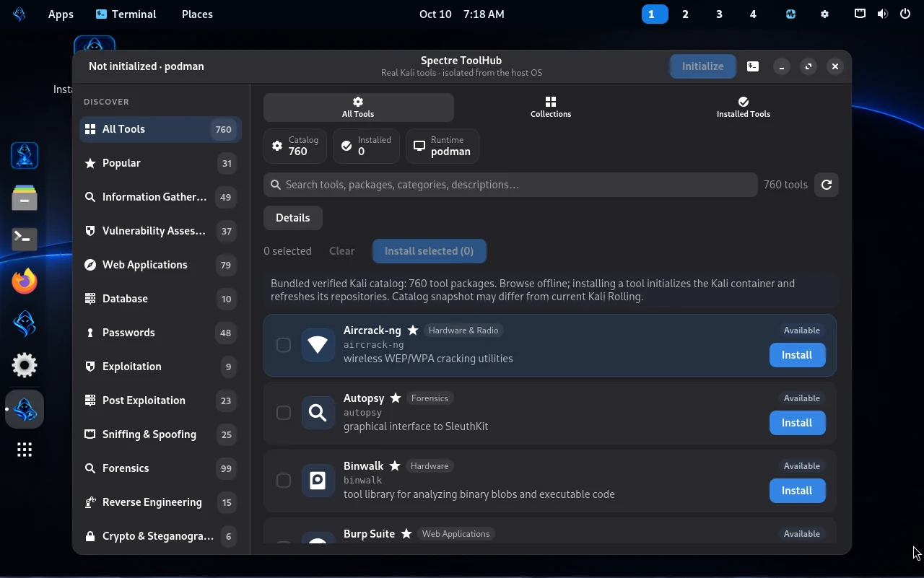Viewport: 924px width, 578px height.
Task: Click the Aircrack-ng wifi tool icon
Action: (318, 345)
